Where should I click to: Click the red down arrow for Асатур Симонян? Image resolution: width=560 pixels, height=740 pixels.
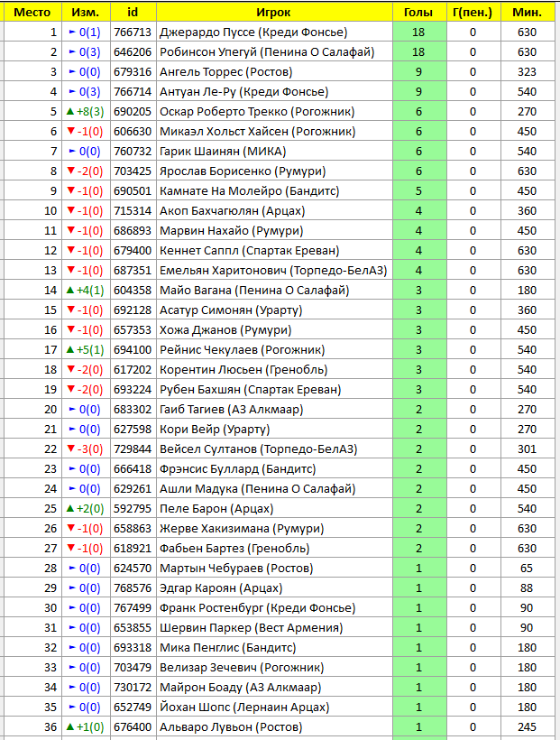[70, 310]
